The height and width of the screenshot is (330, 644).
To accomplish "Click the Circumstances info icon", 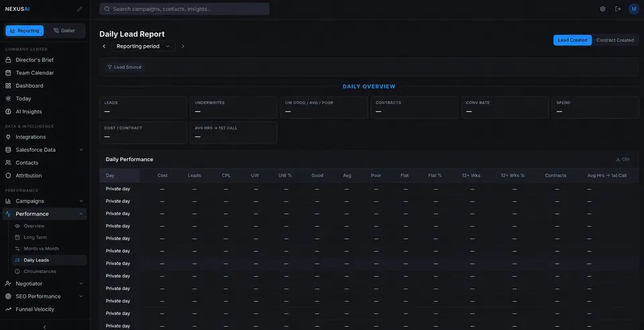I will pos(17,271).
